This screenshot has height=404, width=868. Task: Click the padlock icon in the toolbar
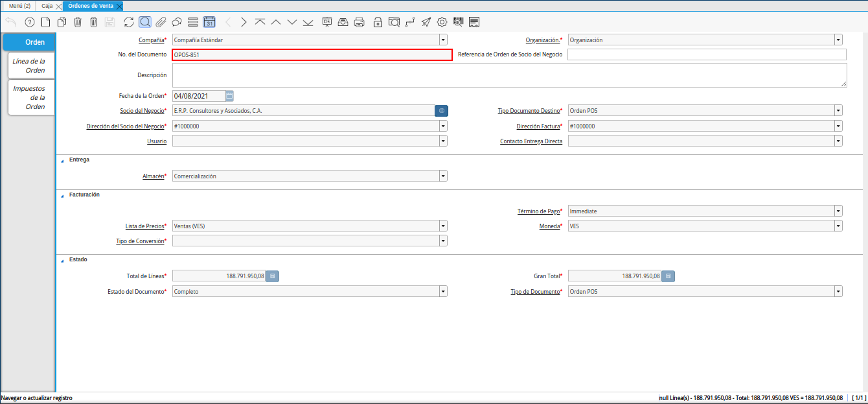[378, 22]
